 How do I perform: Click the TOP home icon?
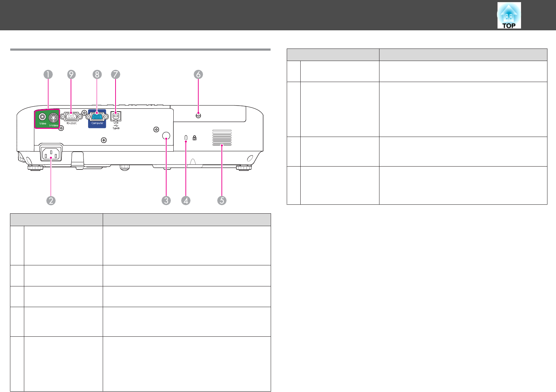509,15
